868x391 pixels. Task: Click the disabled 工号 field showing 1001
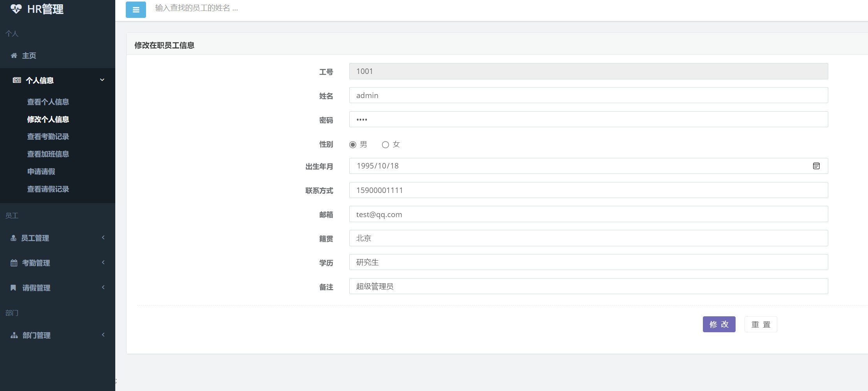(x=588, y=71)
